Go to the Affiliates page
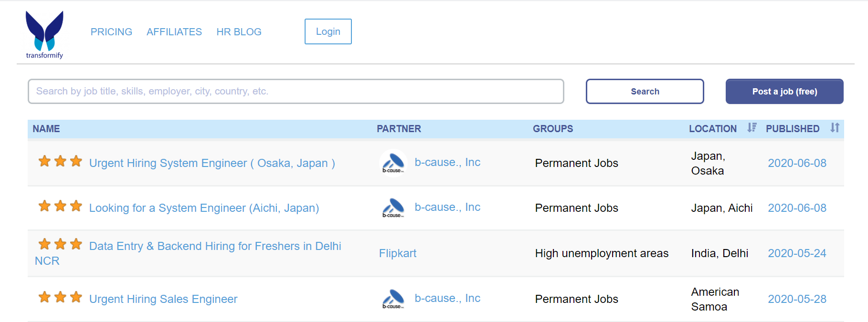This screenshot has height=322, width=868. (x=174, y=32)
